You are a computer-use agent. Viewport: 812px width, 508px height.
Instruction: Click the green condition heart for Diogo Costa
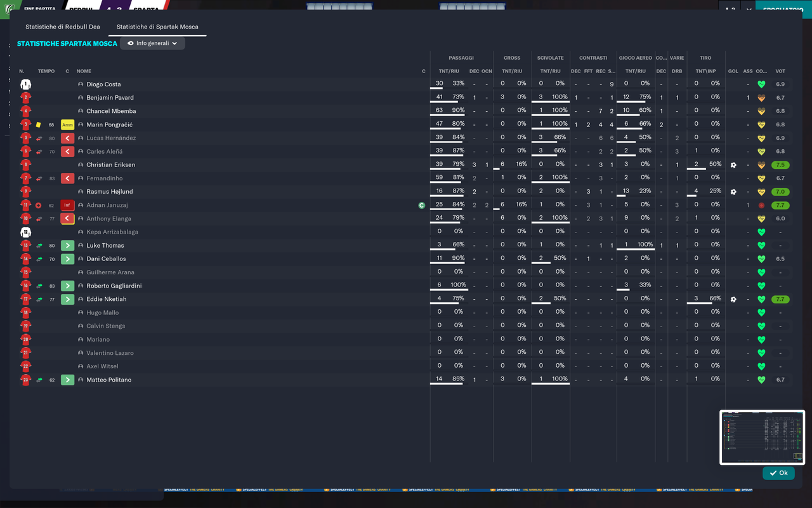point(762,84)
